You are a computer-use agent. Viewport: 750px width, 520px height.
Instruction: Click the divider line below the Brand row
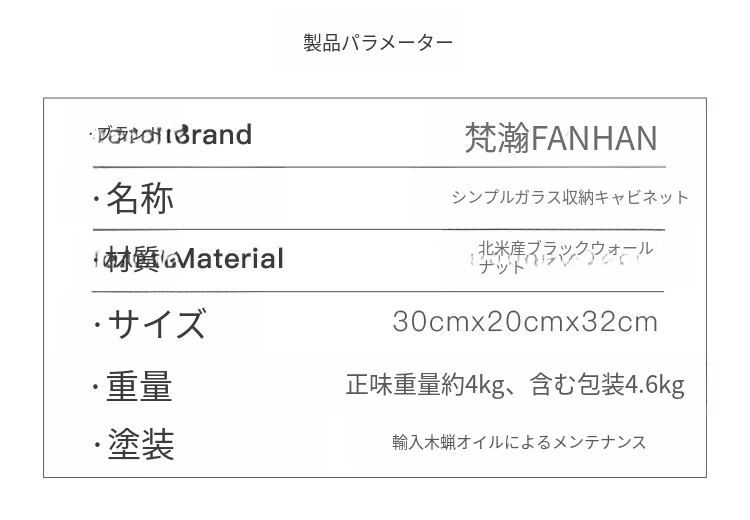378,166
